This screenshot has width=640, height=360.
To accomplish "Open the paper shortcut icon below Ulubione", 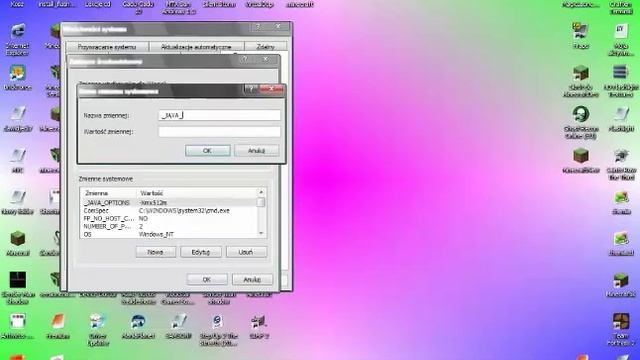I will 18,115.
